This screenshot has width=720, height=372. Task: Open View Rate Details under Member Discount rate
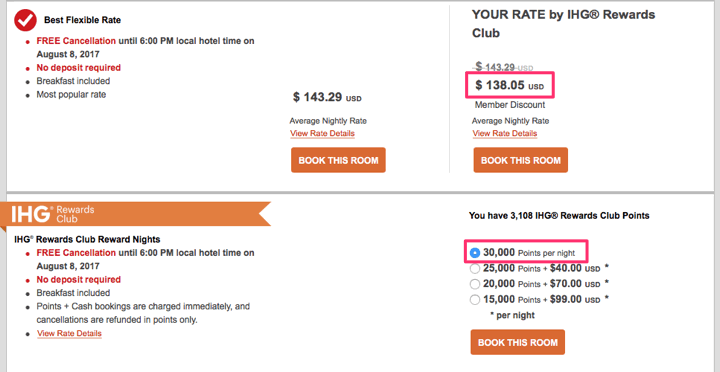(x=505, y=133)
